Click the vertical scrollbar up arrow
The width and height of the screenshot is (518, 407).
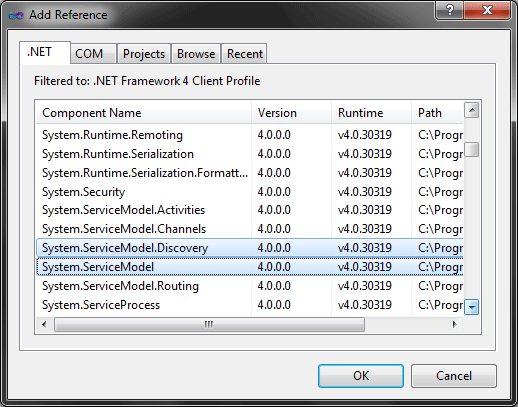(x=472, y=110)
